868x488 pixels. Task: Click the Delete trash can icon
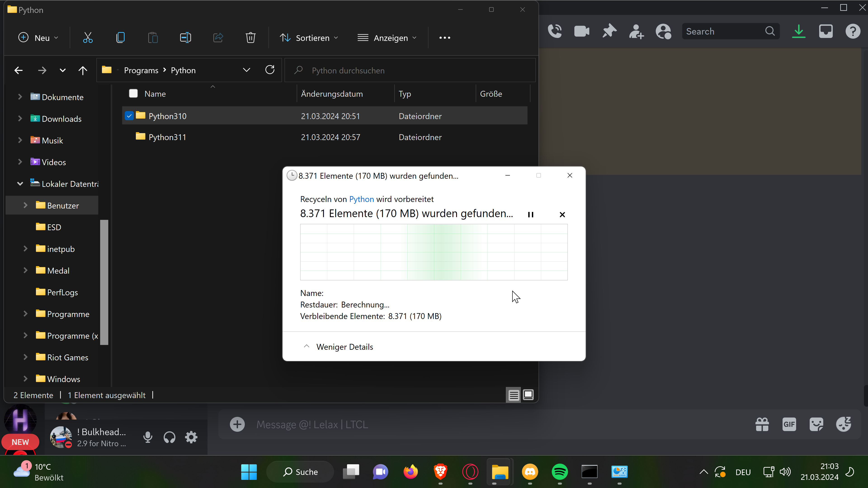(250, 38)
